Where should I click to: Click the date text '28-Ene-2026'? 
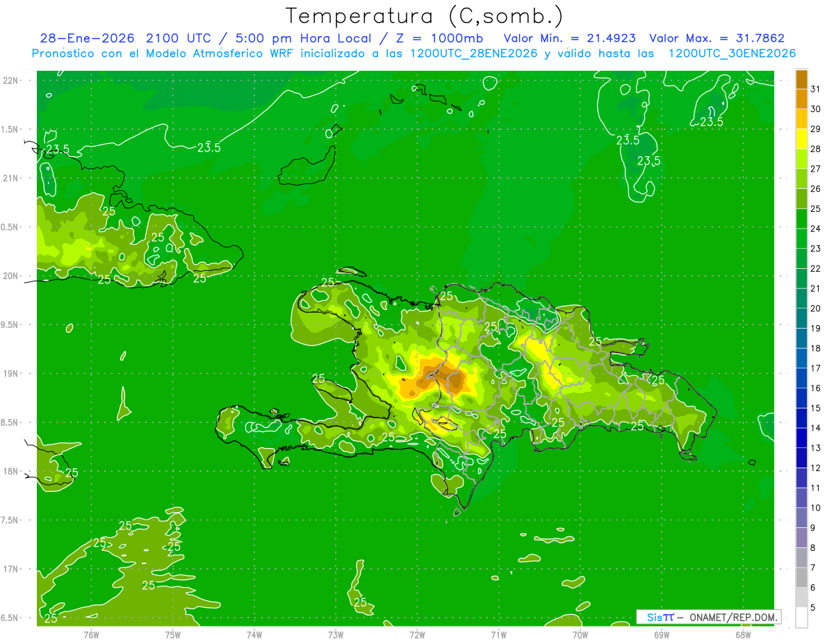(x=87, y=38)
